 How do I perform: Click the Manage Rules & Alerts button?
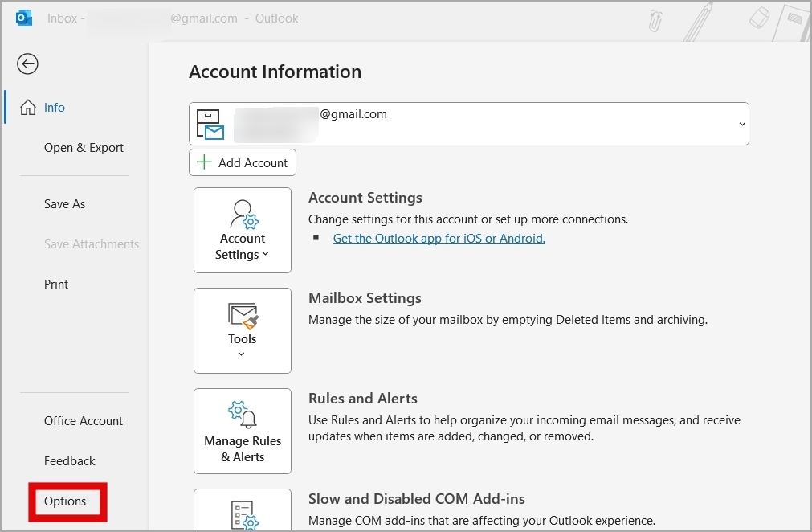[x=243, y=431]
